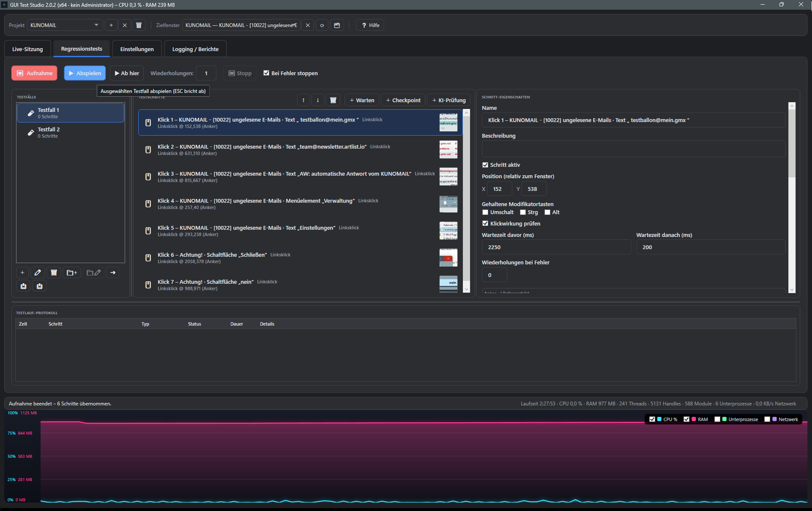Screen dimensions: 812x511
Task: Open thumbnail of Klick 6 Schließen step
Action: coord(448,258)
